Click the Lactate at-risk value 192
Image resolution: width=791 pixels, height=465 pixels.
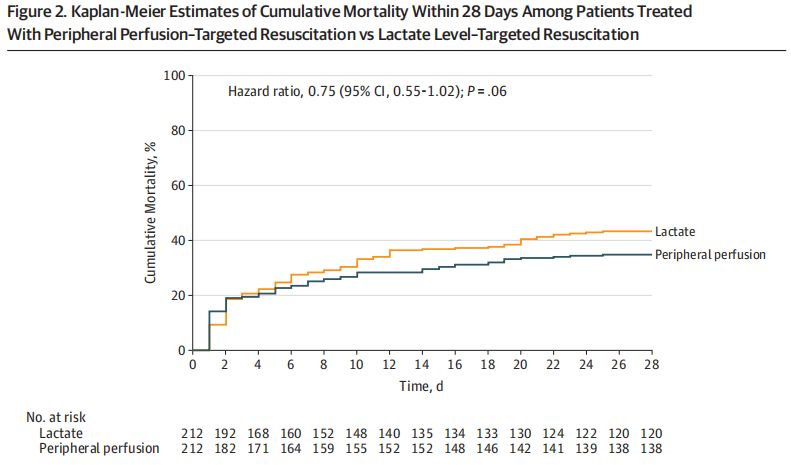click(x=226, y=433)
